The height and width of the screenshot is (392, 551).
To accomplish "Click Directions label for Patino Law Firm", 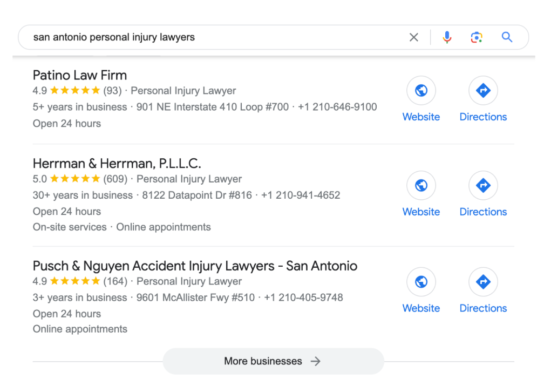I will click(x=483, y=117).
